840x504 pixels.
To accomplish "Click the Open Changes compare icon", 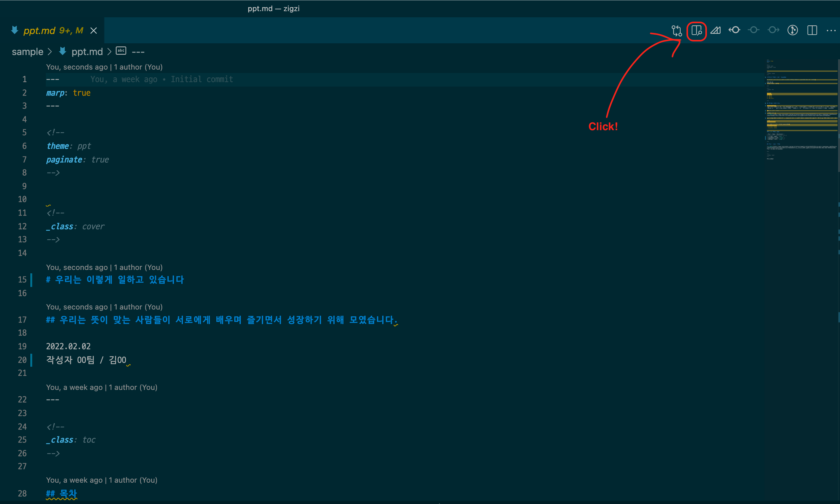I will [677, 31].
